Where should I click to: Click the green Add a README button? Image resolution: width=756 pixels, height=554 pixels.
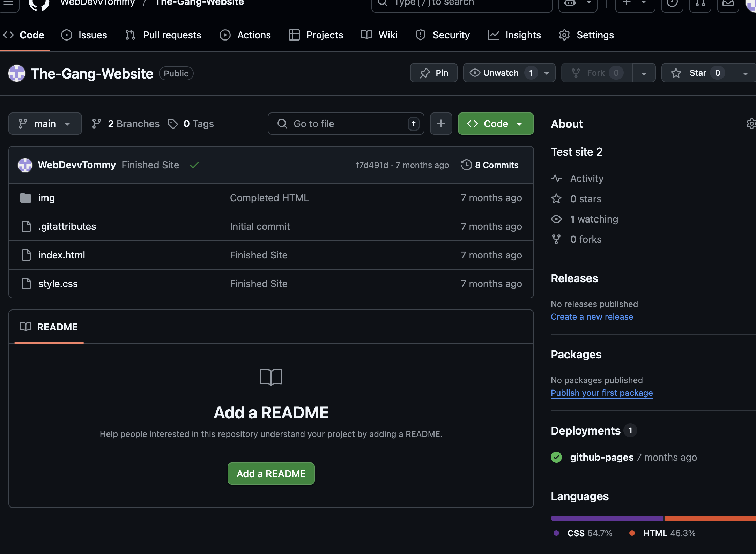pyautogui.click(x=271, y=474)
